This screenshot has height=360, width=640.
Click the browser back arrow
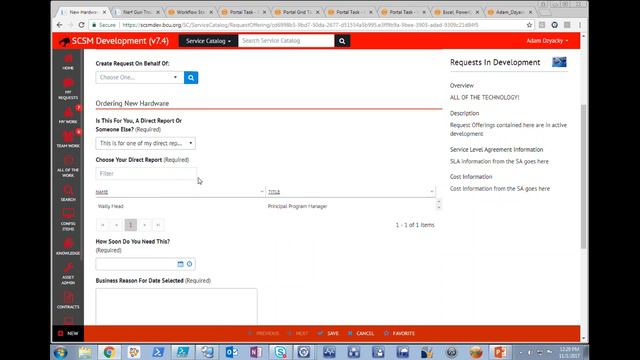click(60, 25)
